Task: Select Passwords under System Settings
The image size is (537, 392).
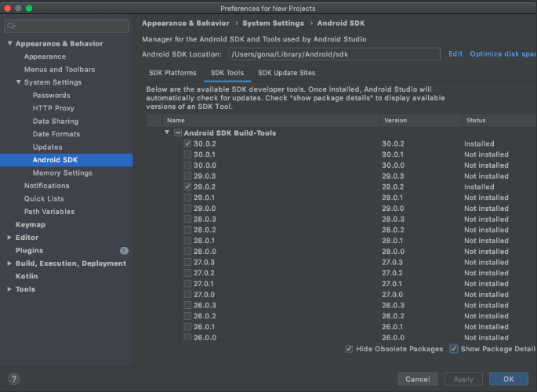Action: pos(52,95)
